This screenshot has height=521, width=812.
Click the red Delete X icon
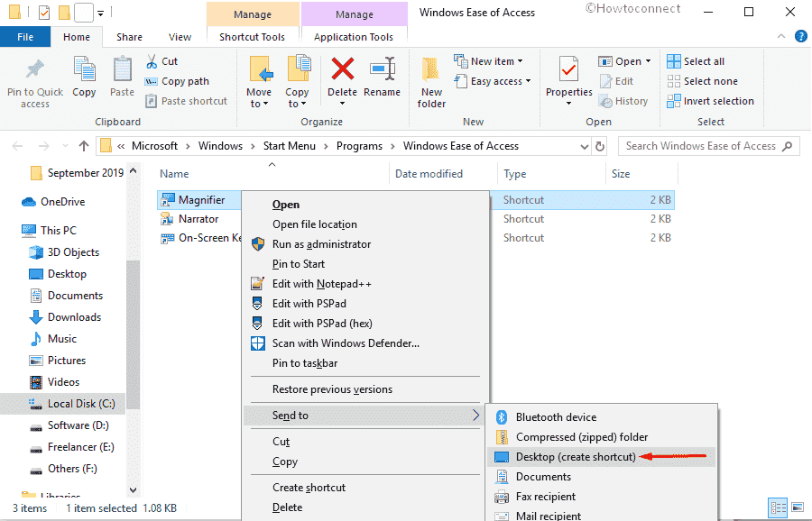click(342, 69)
